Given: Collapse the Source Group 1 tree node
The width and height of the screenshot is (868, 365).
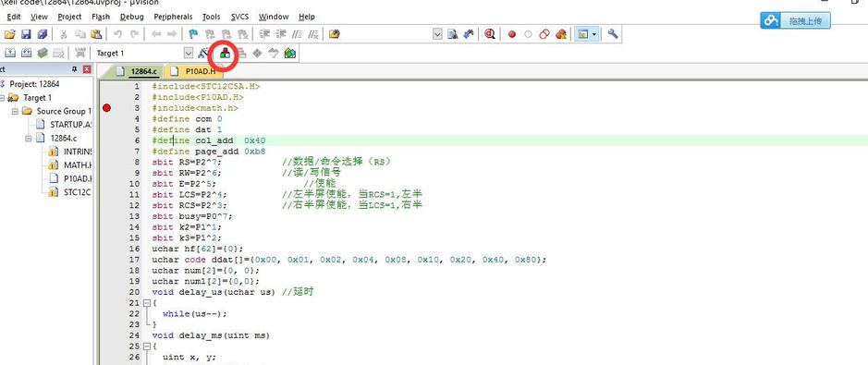Looking at the screenshot, I should (15, 111).
